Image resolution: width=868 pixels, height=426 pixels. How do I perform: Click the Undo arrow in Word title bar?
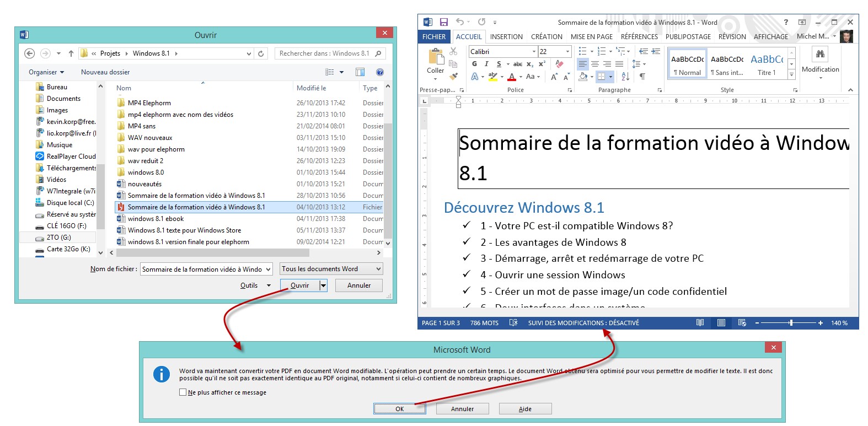click(x=460, y=22)
